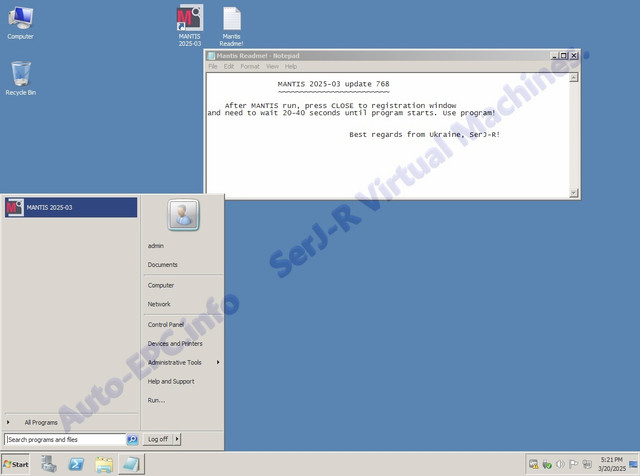Viewport: 640px width, 476px height.
Task: Select the Recycle Bin desktop icon
Action: 20,78
